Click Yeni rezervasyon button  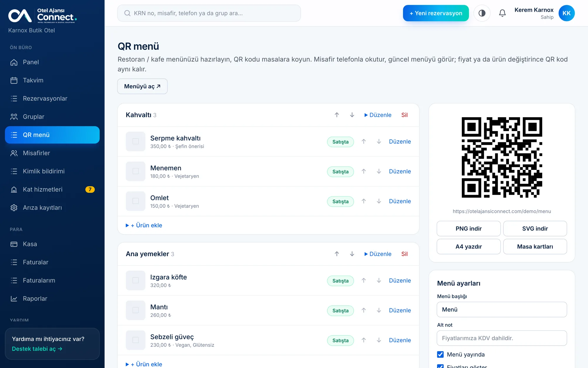(436, 13)
